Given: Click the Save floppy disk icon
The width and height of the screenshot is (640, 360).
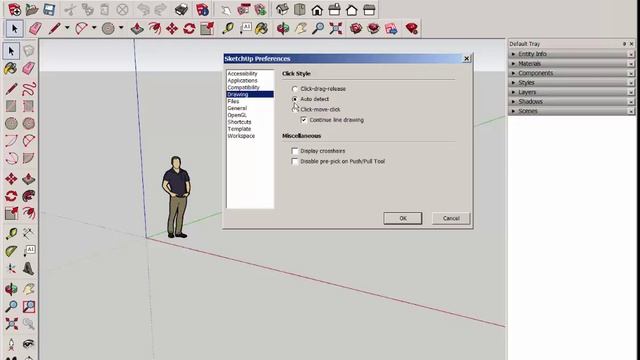Looking at the screenshot, I should pos(49,9).
